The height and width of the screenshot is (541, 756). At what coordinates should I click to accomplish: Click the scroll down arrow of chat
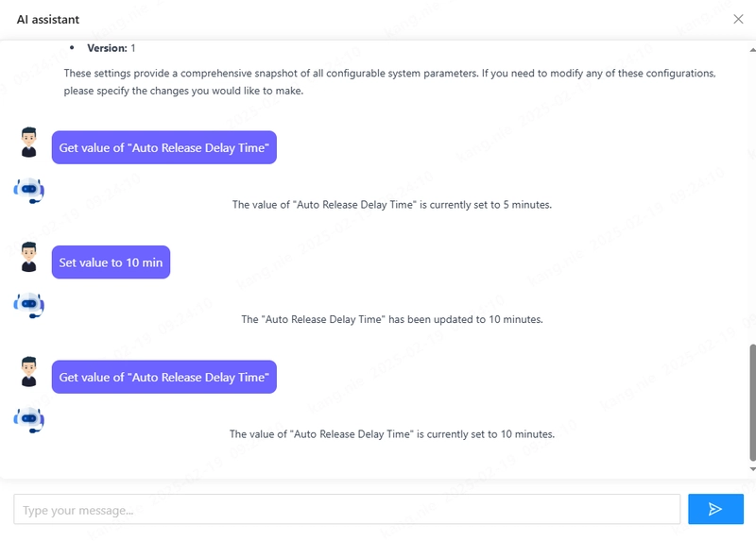[752, 468]
